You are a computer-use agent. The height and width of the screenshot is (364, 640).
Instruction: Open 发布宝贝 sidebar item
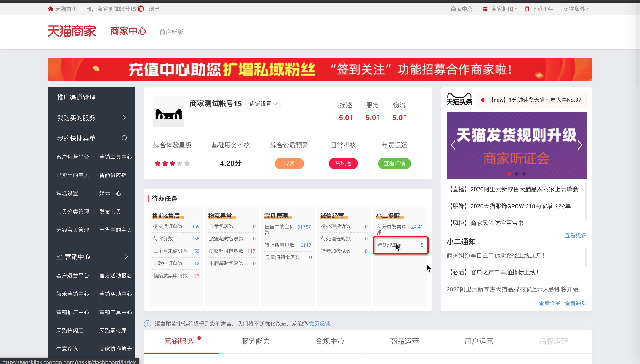[x=110, y=212]
